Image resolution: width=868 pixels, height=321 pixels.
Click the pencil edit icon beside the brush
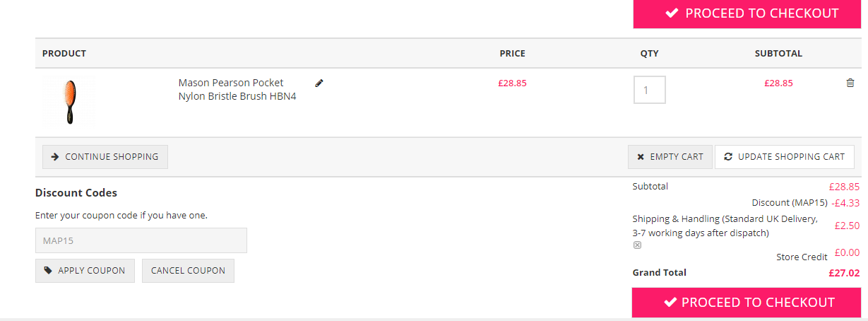[x=319, y=83]
